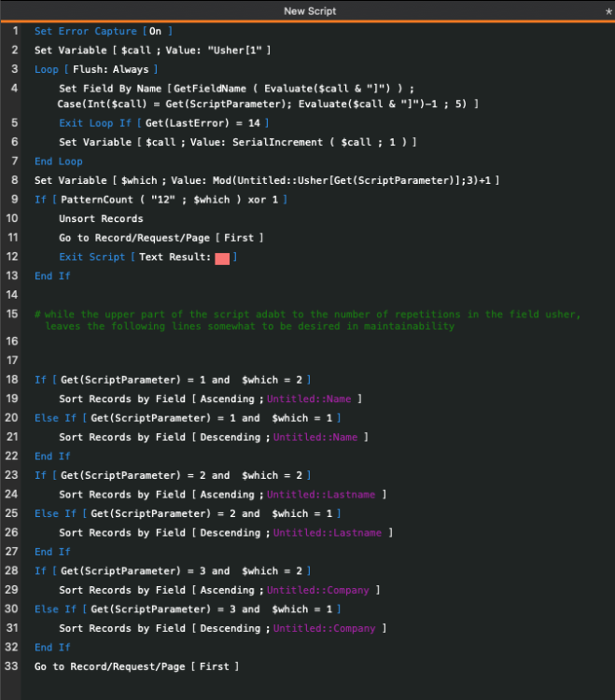The width and height of the screenshot is (615, 700).
Task: Click the Loop step on line 3
Action: pyautogui.click(x=95, y=69)
